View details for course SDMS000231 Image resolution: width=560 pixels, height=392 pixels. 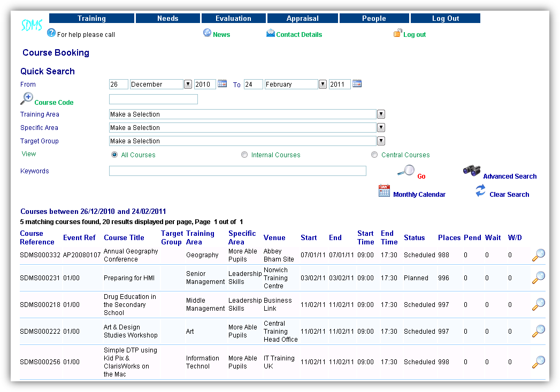(x=538, y=278)
